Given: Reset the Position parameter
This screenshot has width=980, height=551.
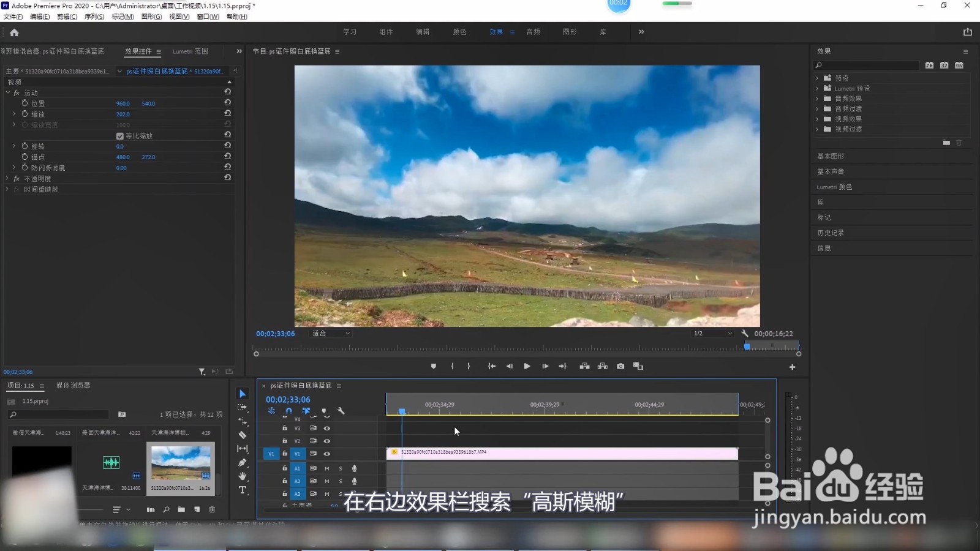Looking at the screenshot, I should (x=227, y=102).
